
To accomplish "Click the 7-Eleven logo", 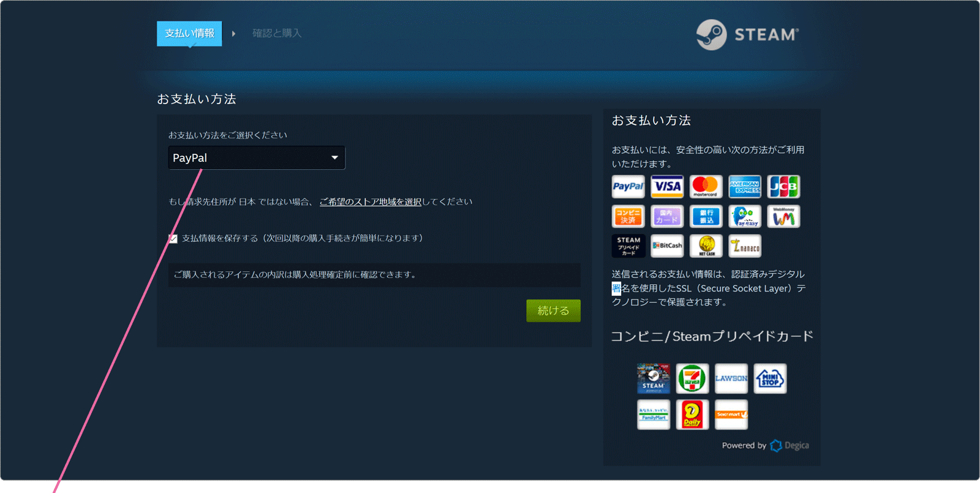I will coord(692,378).
